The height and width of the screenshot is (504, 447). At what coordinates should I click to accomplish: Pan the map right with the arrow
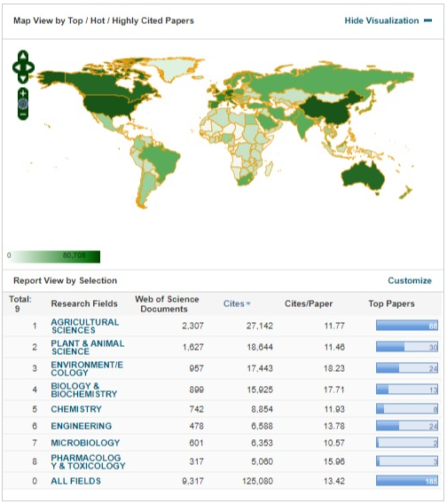coord(29,67)
